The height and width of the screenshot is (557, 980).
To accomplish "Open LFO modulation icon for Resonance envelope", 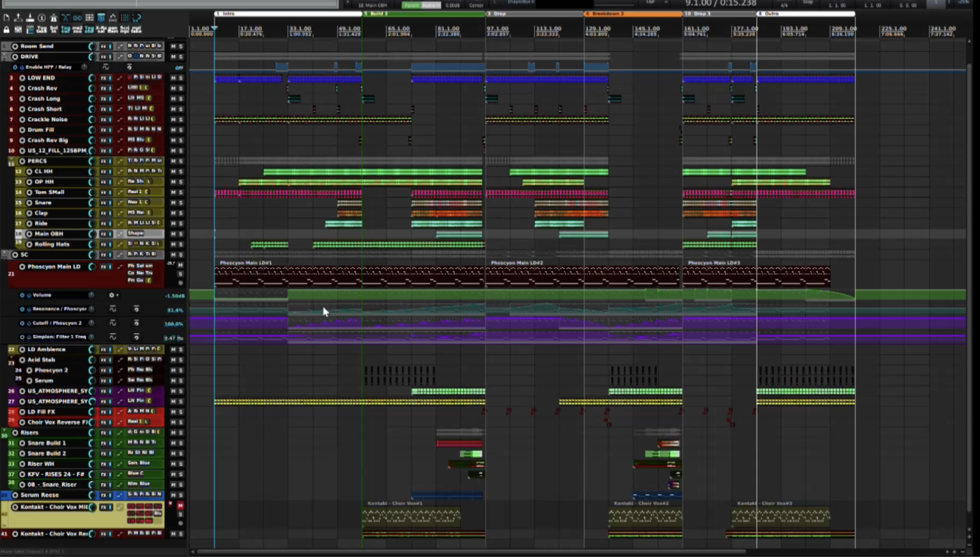I will tap(112, 309).
